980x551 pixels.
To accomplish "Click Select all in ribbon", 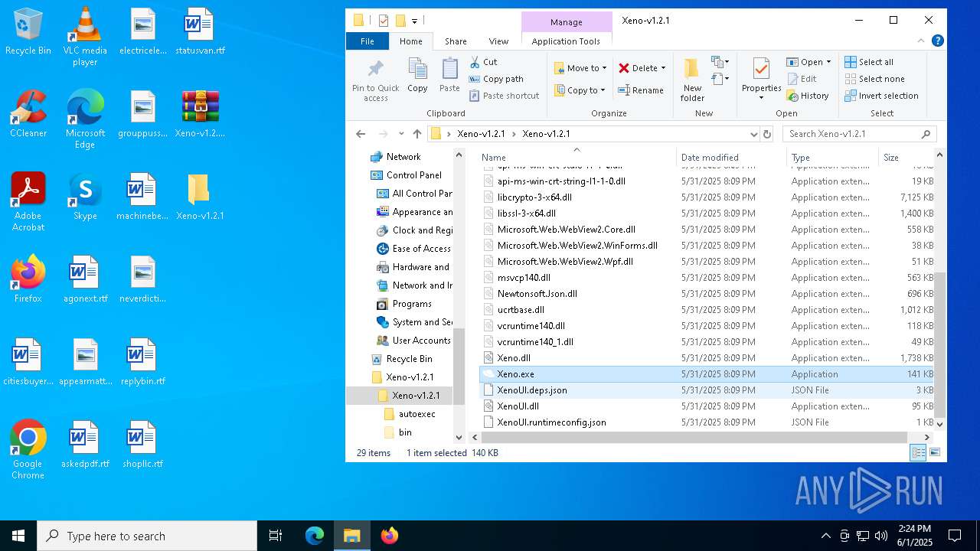I will [869, 62].
